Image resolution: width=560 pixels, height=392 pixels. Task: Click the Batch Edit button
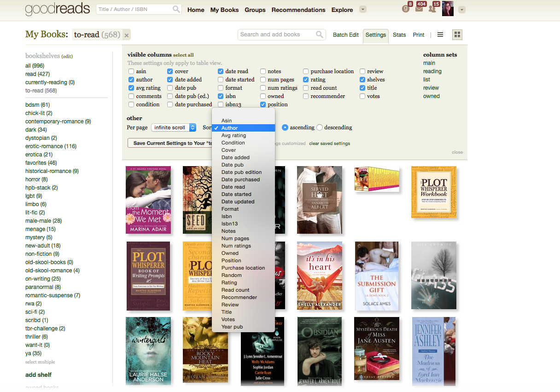346,35
